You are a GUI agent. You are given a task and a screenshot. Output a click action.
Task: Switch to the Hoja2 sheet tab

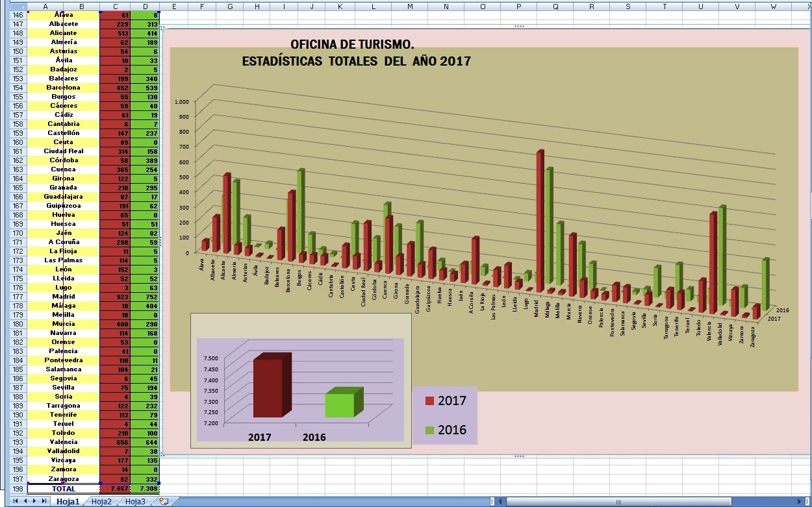(101, 501)
